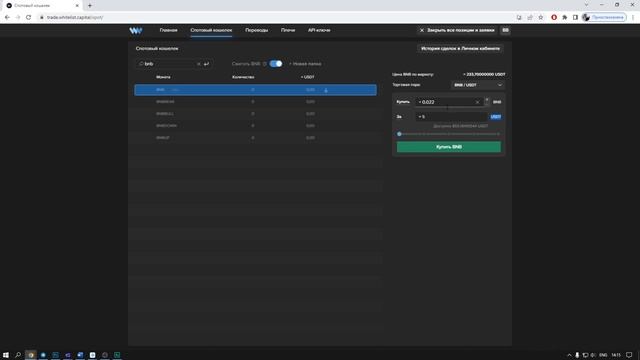Select the third coin row in the list
Image resolution: width=640 pixels, height=360 pixels.
256,114
